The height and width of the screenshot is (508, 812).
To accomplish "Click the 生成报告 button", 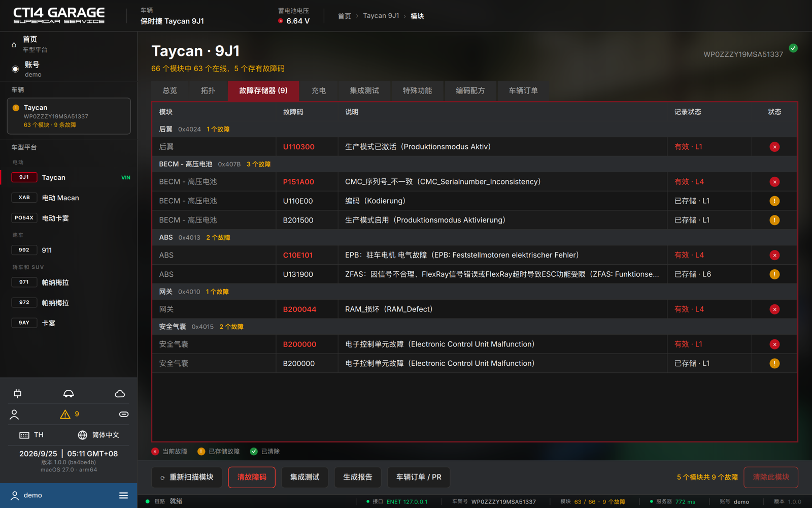I will click(358, 478).
